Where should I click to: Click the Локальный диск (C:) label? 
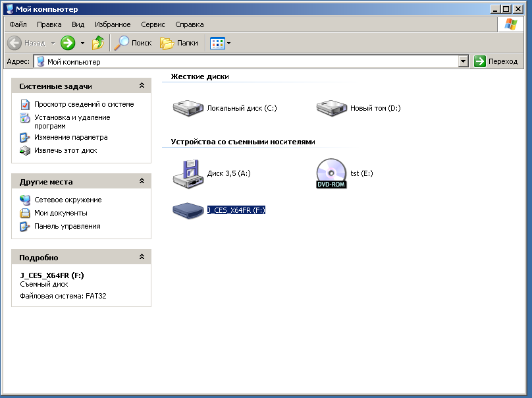(x=242, y=108)
